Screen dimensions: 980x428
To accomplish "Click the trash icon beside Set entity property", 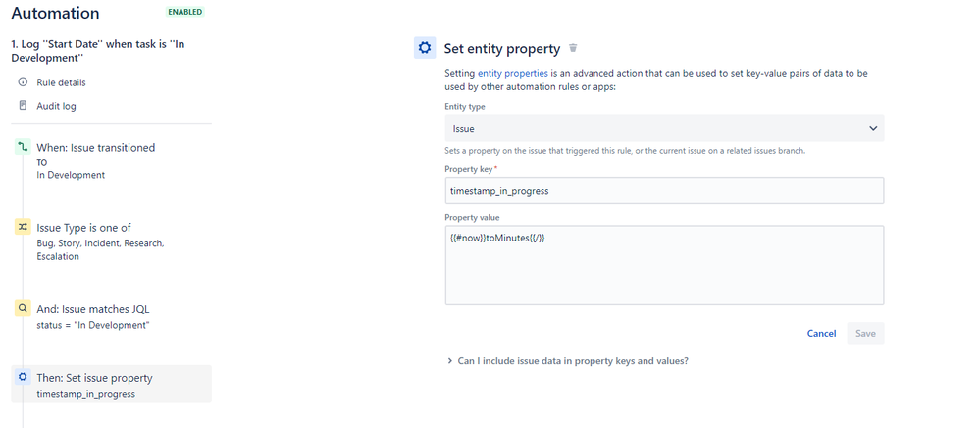I will point(573,48).
